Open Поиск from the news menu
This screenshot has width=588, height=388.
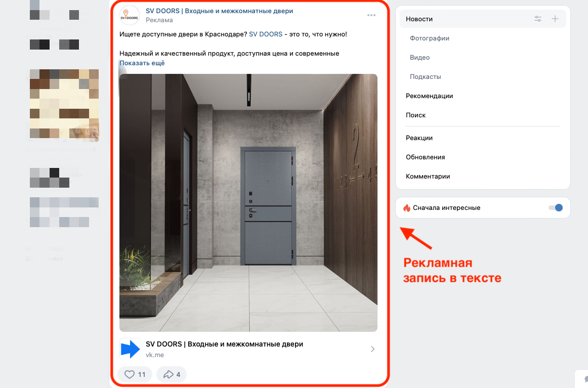[415, 115]
